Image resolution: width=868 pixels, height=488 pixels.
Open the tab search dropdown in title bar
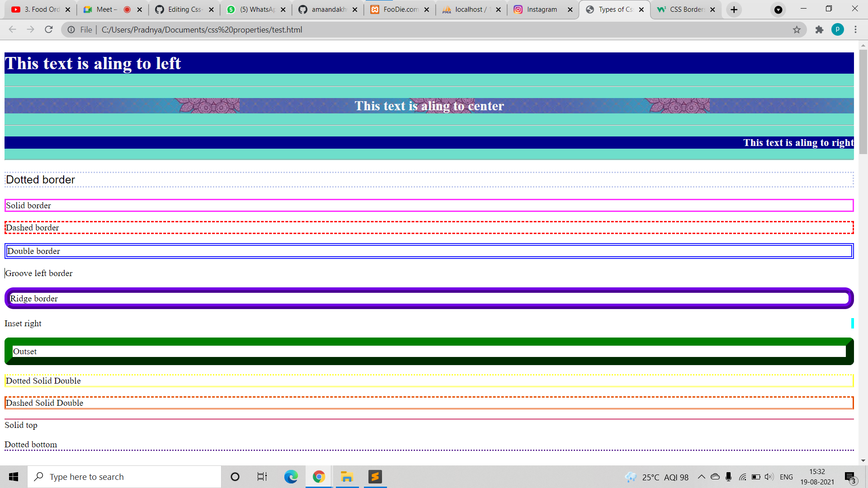[778, 9]
